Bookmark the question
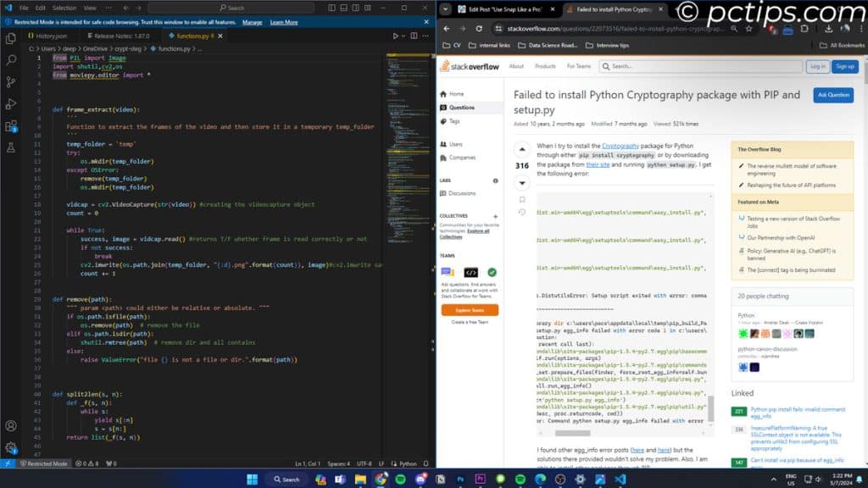The width and height of the screenshot is (868, 488). click(x=523, y=198)
